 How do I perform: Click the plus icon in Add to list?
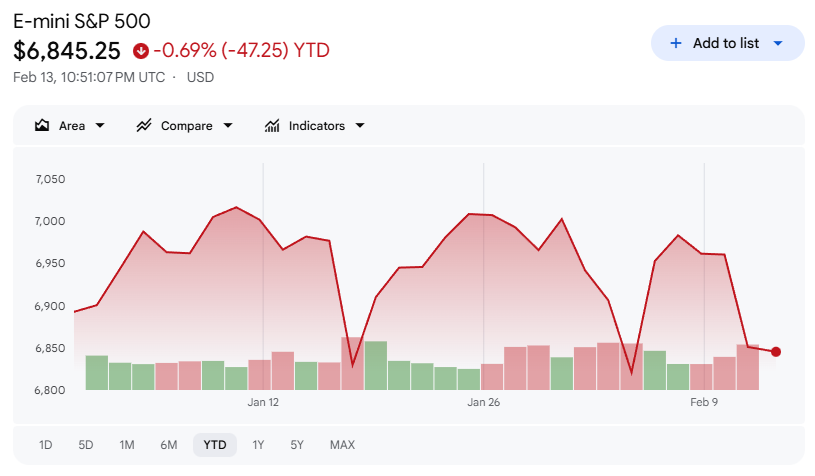pyautogui.click(x=676, y=43)
